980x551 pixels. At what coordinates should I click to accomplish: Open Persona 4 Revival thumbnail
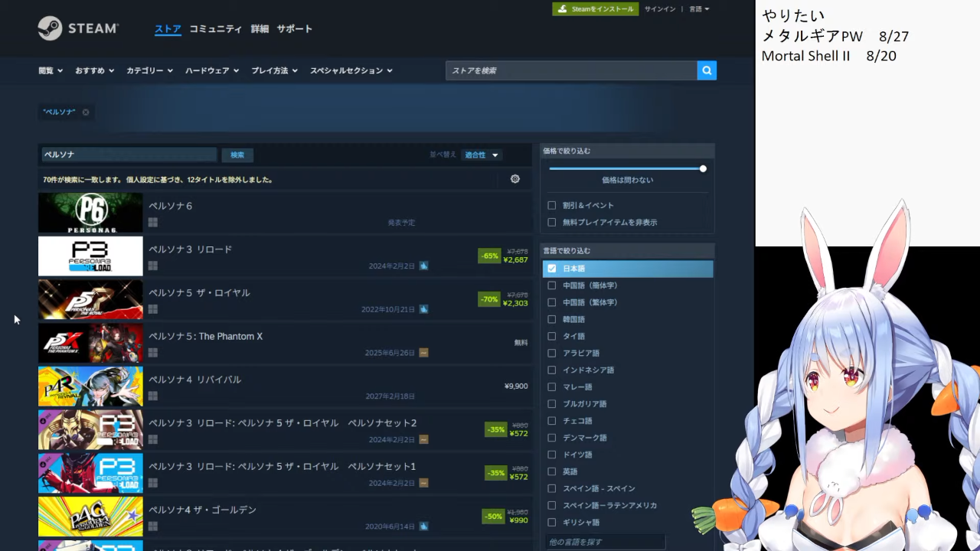click(x=90, y=386)
